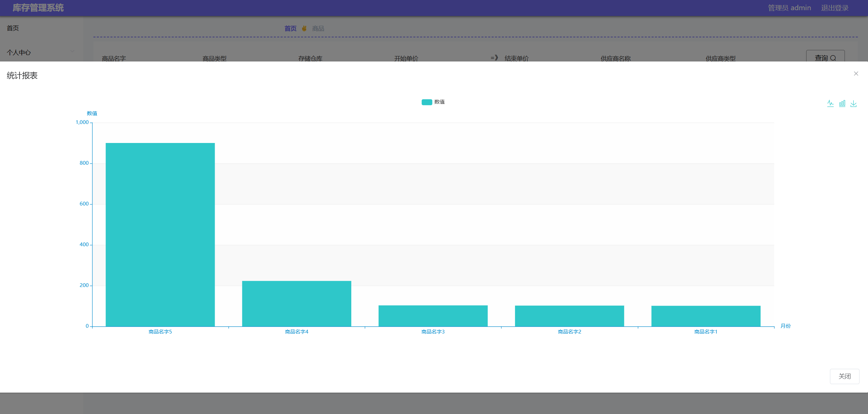This screenshot has width=868, height=414.
Task: Click the 商品名字4 bar in chart
Action: (297, 303)
